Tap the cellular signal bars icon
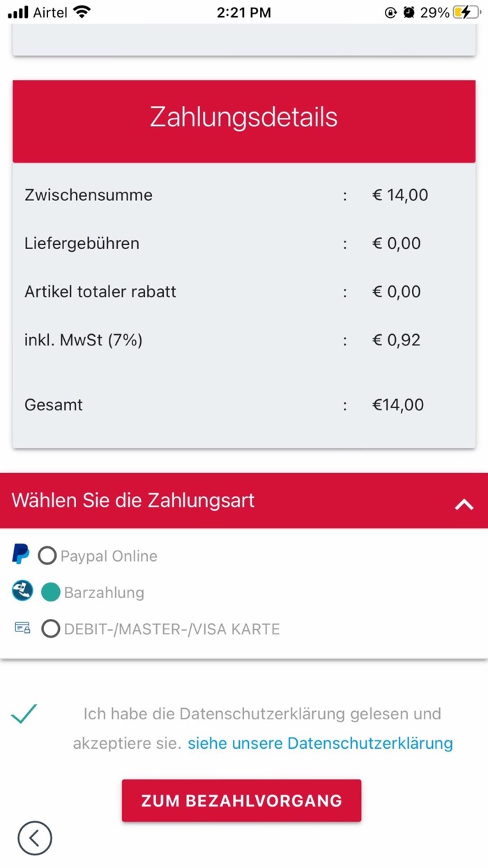This screenshot has height=868, width=488. 18,12
